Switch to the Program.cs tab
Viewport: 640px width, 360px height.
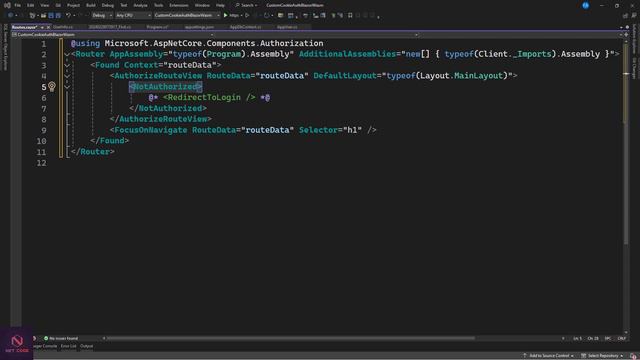(157, 27)
